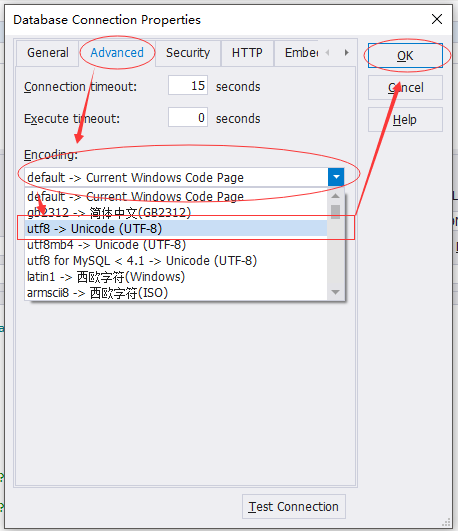Select utf8 -> Unicode (UTF-8) encoding

[176, 228]
